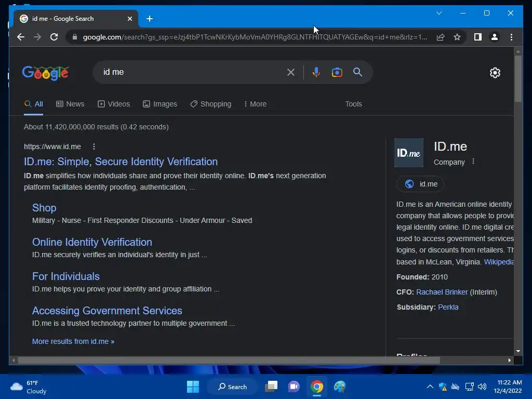532x399 pixels.
Task: Open the Wikipedia source link
Action: pyautogui.click(x=499, y=262)
